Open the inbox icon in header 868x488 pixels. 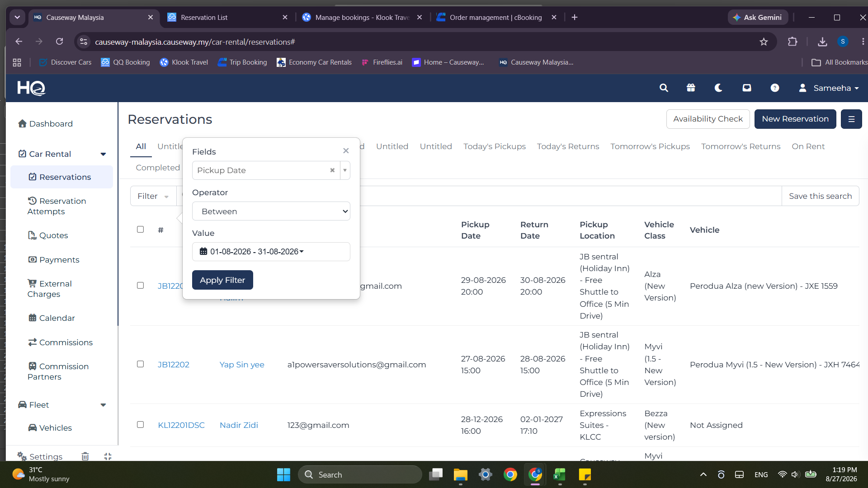click(747, 88)
